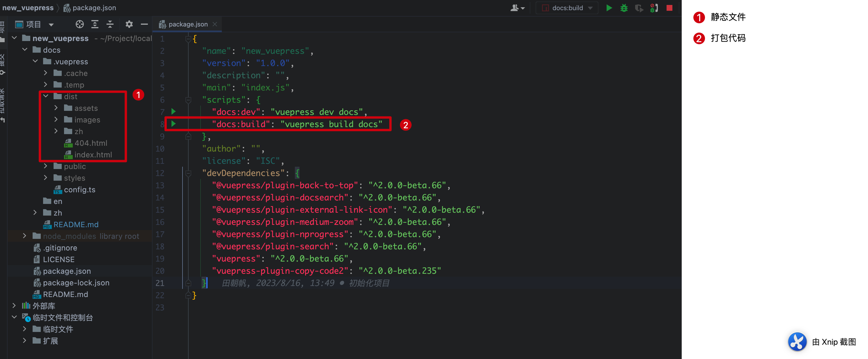Open the .gitignore file

[x=55, y=248]
